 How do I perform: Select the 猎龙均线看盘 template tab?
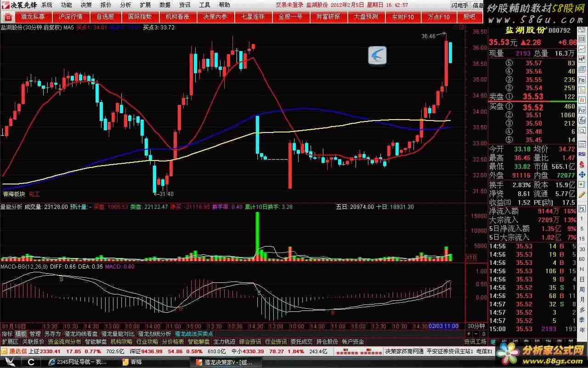click(x=81, y=333)
